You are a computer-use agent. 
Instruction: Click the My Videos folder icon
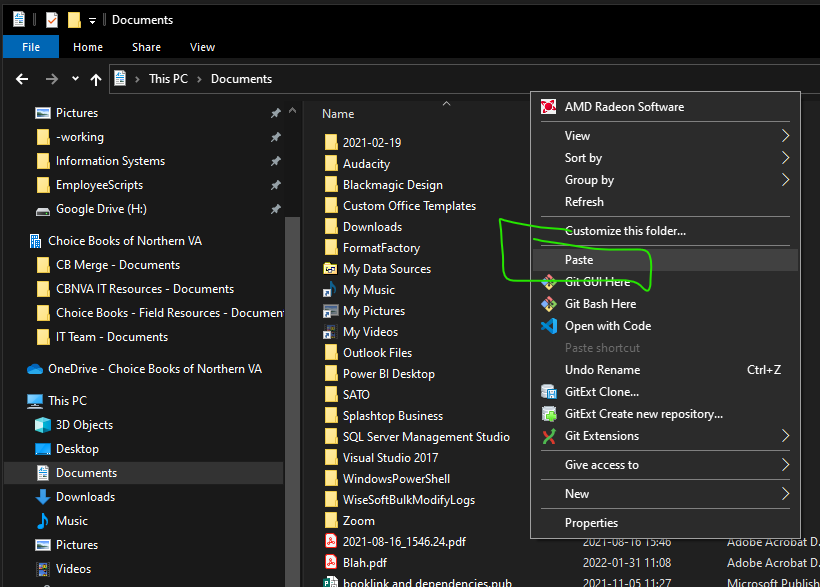[330, 332]
